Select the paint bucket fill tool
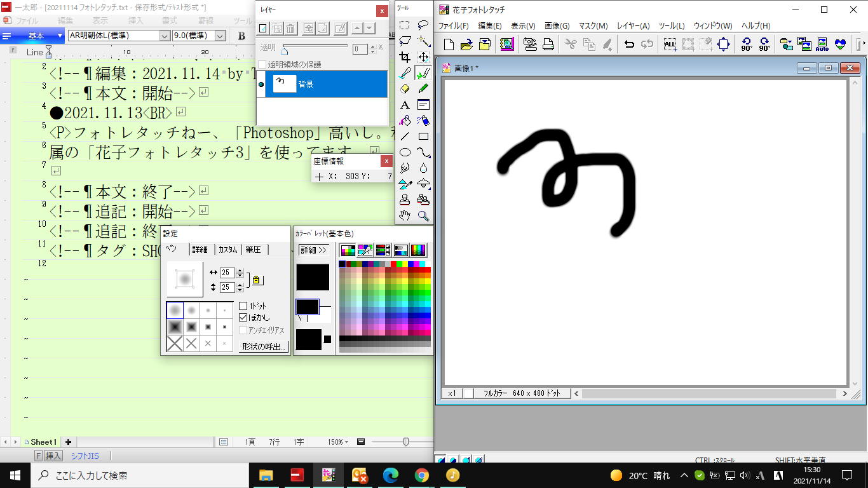This screenshot has height=488, width=868. 405,121
